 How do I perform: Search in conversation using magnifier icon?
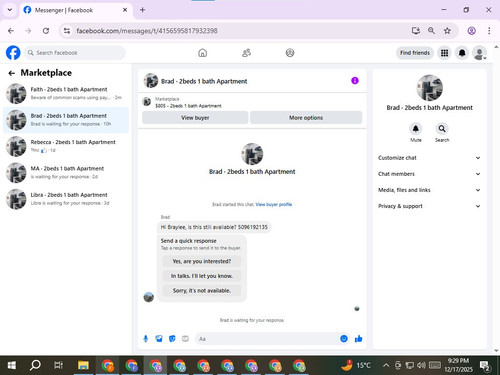(x=442, y=128)
